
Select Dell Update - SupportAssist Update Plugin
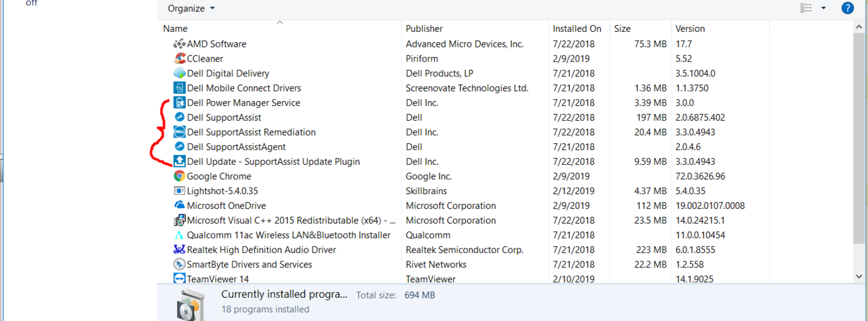click(x=273, y=162)
